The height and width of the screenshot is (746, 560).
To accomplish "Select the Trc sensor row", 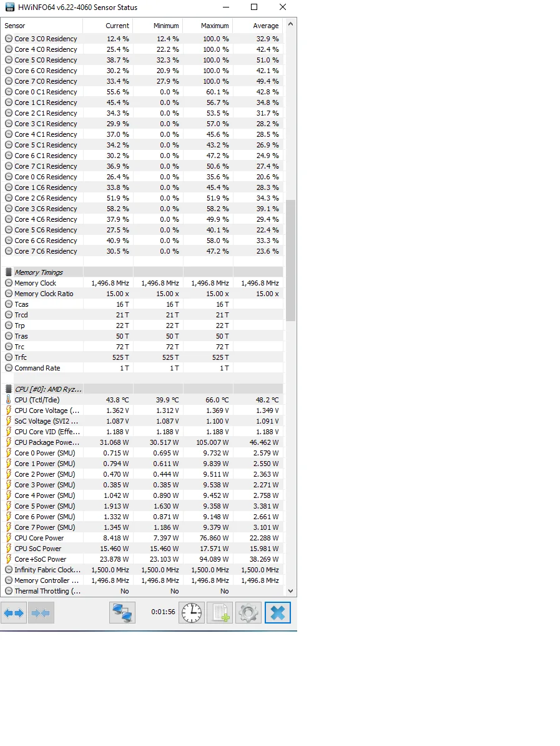I will pos(142,347).
